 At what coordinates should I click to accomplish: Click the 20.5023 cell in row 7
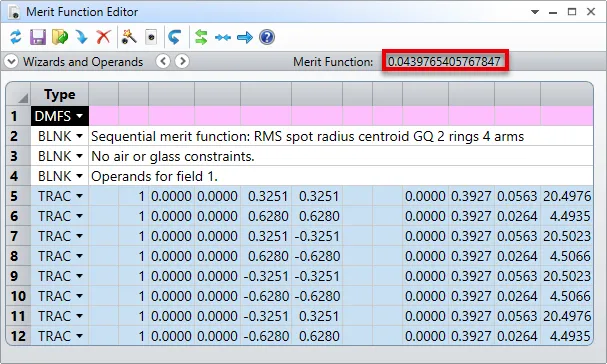tap(567, 236)
